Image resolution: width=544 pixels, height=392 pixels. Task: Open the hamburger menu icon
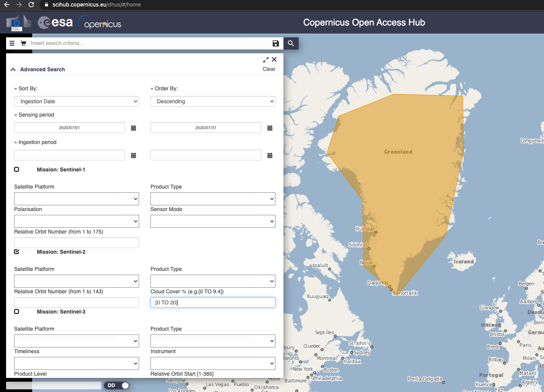(x=12, y=43)
